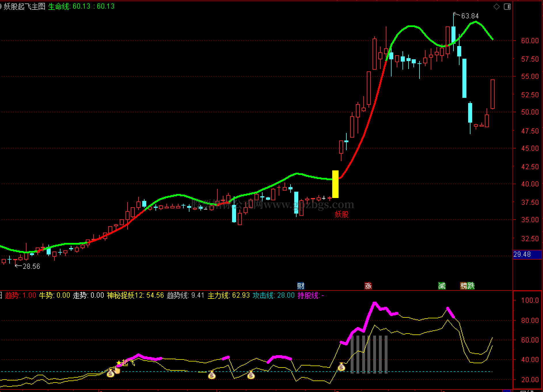The height and width of the screenshot is (392, 543).
Task: Select the 妖股起飞主图 indicator title
Action: (25, 6)
